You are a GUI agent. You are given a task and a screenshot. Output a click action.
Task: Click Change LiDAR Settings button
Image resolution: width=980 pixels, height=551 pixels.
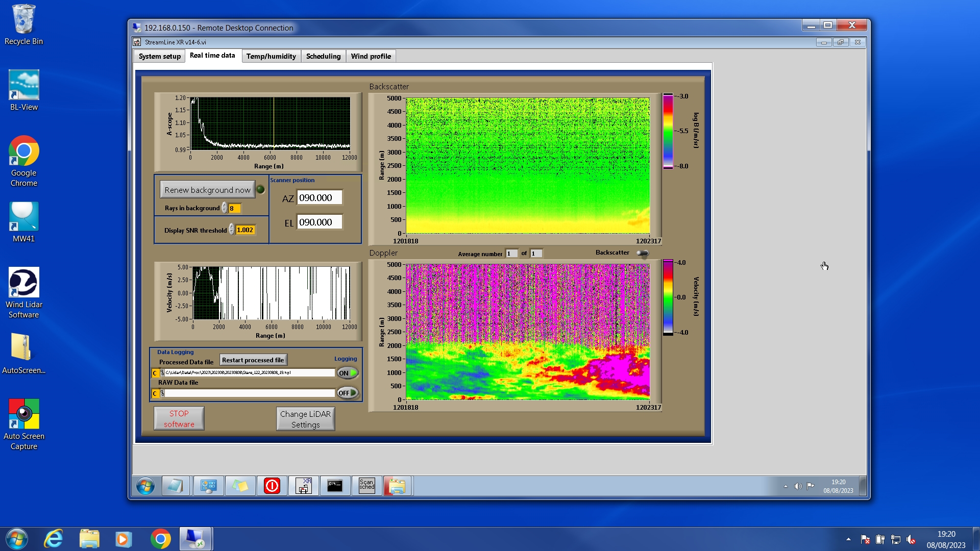click(305, 419)
